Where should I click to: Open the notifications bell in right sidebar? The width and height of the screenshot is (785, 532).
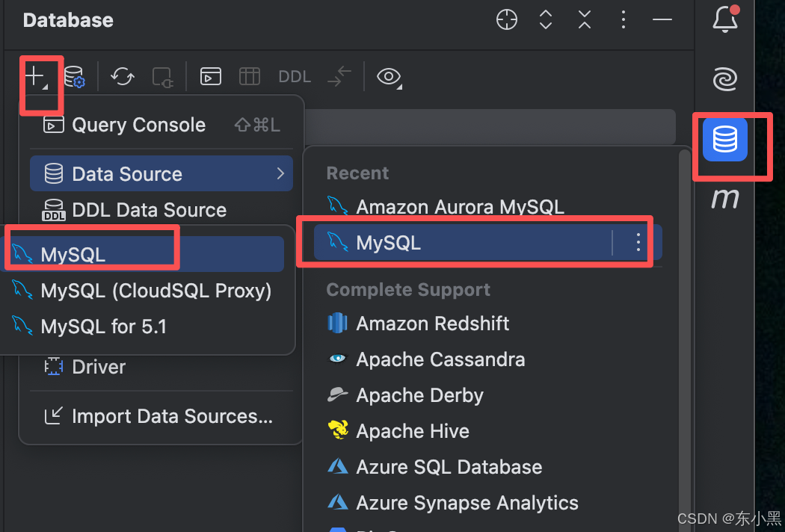click(x=724, y=20)
